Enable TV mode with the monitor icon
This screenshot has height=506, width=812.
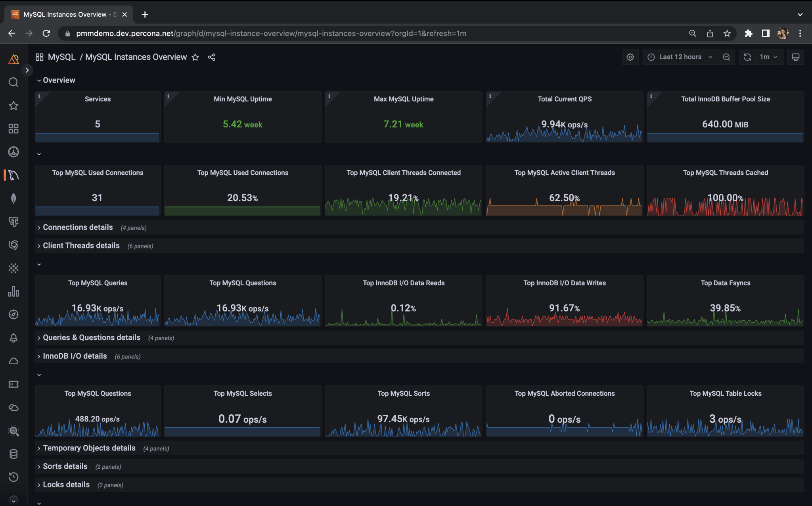tap(796, 57)
